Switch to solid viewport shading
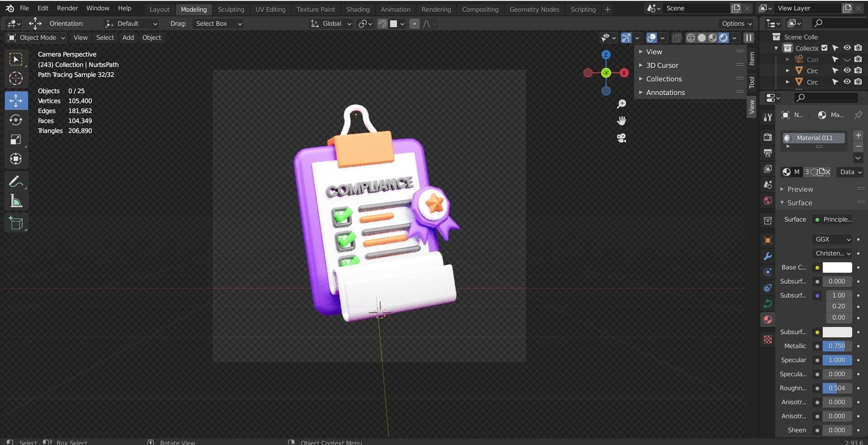 click(x=702, y=38)
